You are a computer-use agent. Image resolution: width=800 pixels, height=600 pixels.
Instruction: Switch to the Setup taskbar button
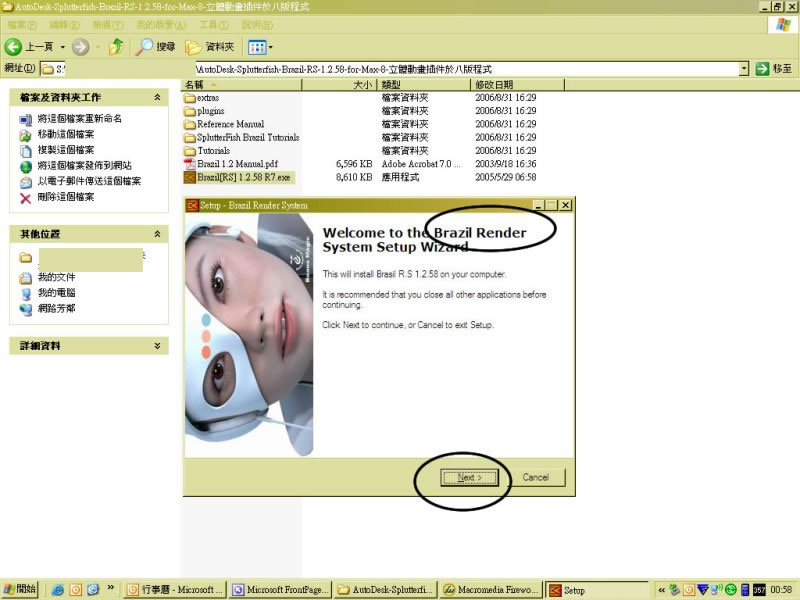click(x=596, y=590)
